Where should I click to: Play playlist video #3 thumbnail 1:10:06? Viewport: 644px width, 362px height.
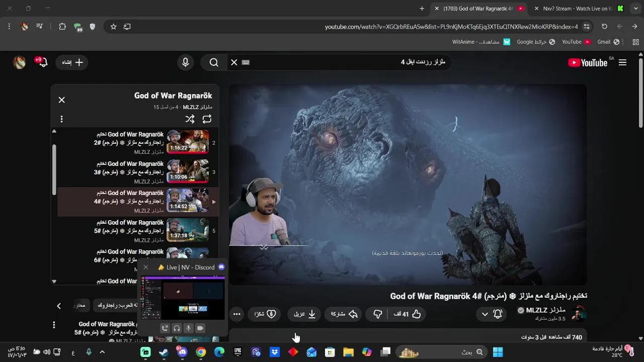187,171
